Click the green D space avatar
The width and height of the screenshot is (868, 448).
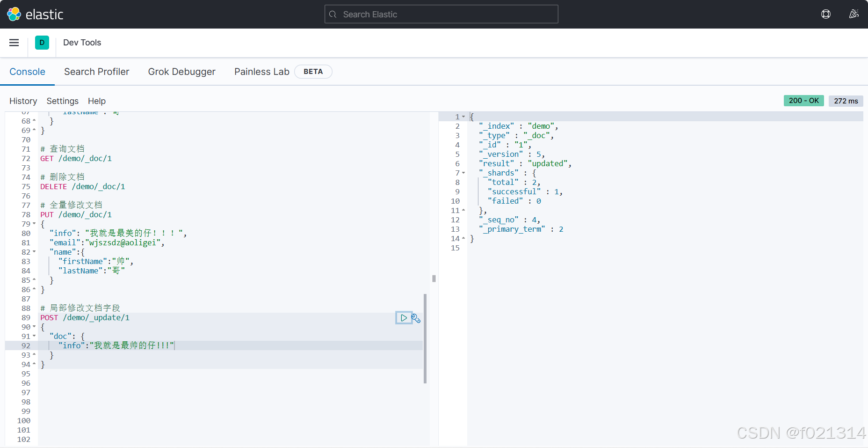click(42, 43)
